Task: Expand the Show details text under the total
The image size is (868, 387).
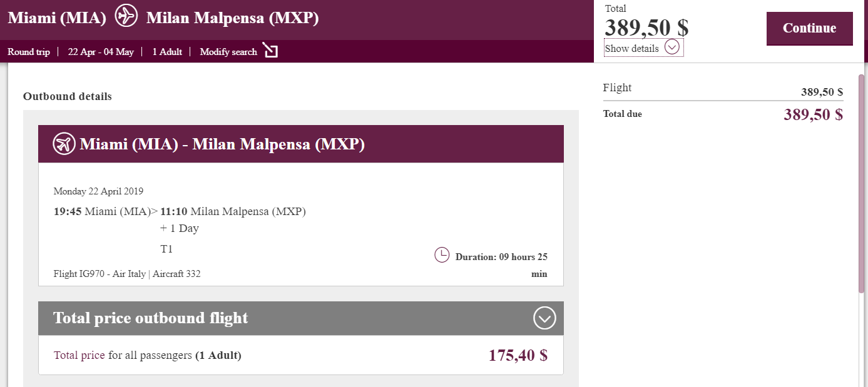Action: (631, 48)
